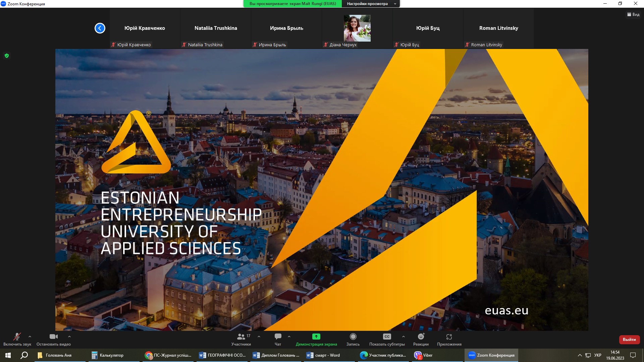644x362 pixels.
Task: Show hidden tray icons arrow
Action: (x=580, y=355)
